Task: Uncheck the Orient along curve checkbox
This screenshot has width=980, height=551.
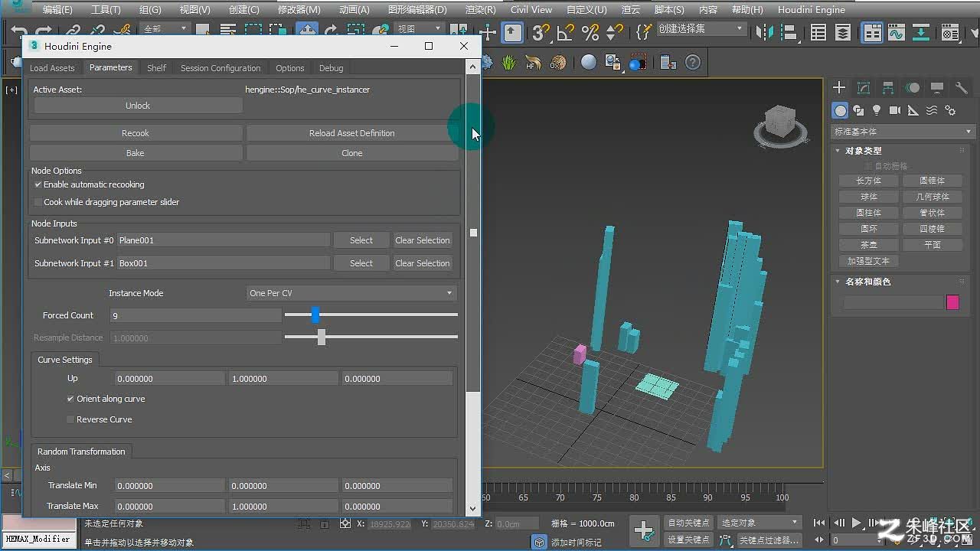Action: 70,399
